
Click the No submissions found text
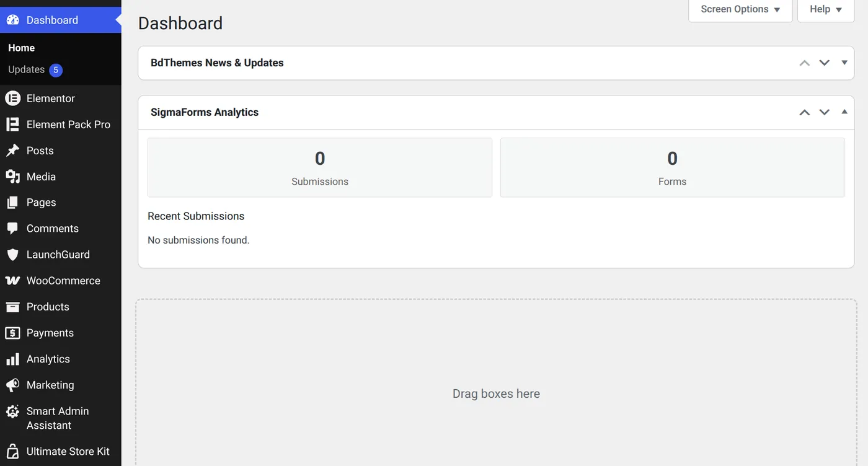(198, 240)
